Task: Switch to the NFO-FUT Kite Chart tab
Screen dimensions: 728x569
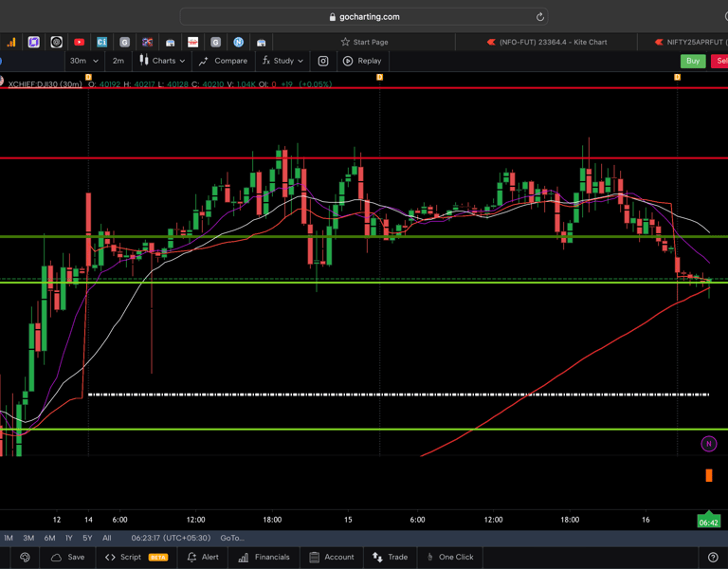Action: (546, 42)
